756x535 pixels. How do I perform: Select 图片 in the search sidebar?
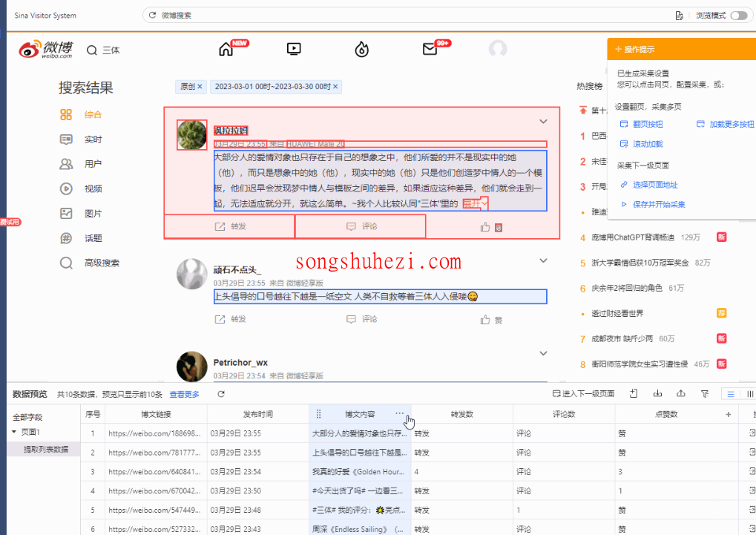pyautogui.click(x=81, y=213)
